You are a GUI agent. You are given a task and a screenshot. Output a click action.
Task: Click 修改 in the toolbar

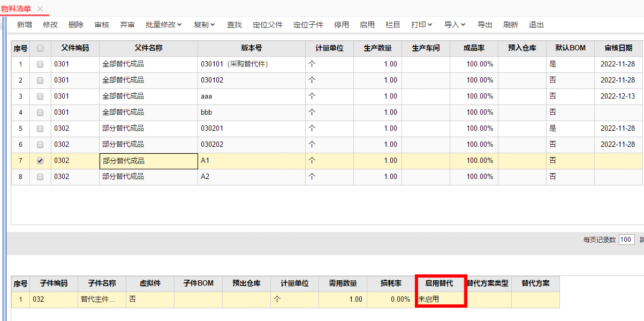point(50,25)
